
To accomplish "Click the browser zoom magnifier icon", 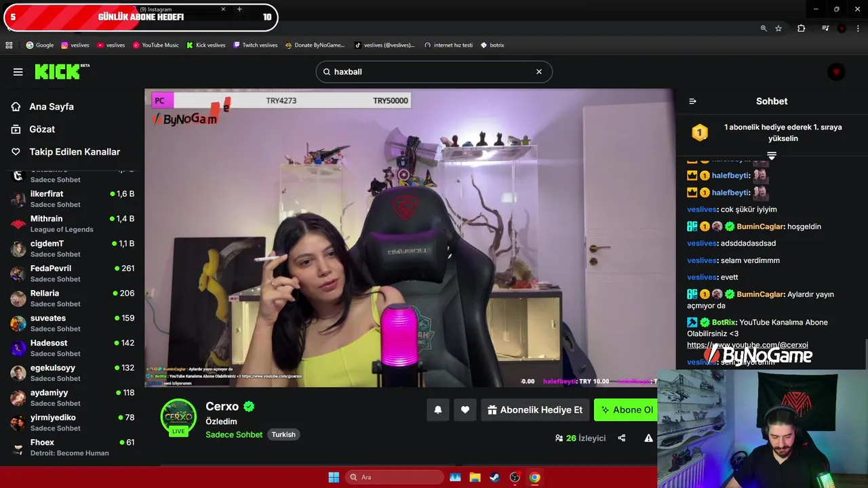I will 764,28.
